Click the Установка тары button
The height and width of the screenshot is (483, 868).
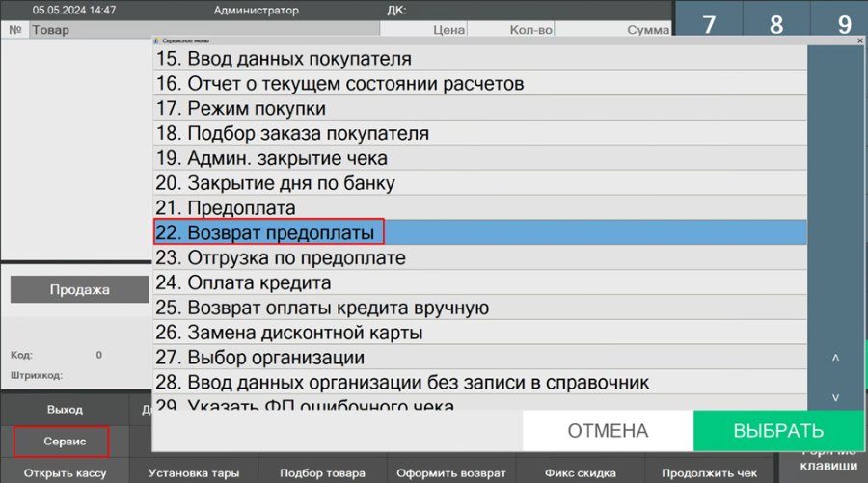click(x=194, y=473)
